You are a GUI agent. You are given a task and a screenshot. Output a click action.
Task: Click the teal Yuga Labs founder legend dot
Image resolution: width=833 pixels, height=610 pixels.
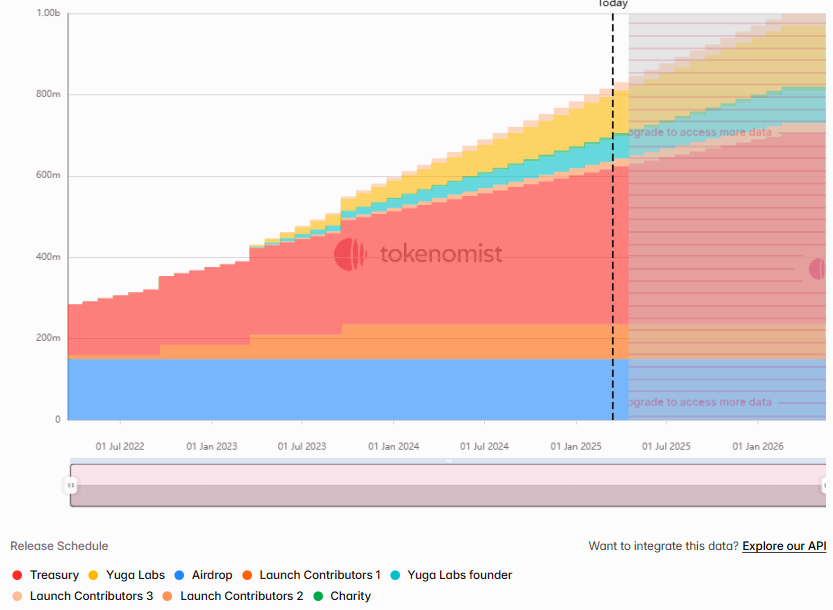coord(395,575)
